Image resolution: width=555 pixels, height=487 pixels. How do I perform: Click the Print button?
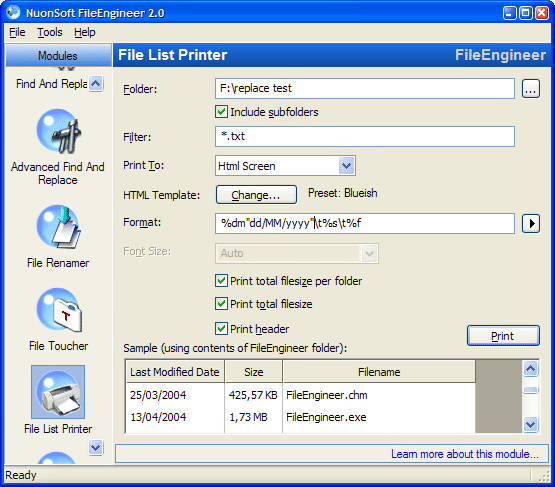[x=503, y=336]
